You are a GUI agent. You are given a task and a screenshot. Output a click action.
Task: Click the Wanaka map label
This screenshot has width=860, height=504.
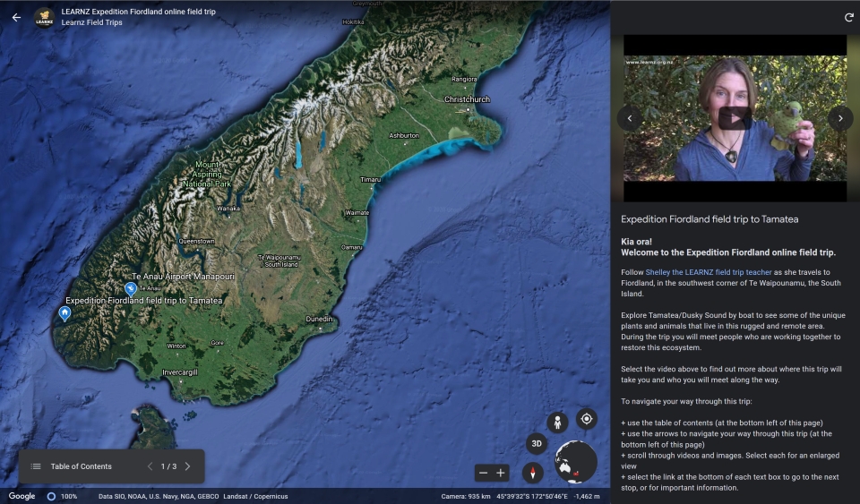pyautogui.click(x=228, y=209)
